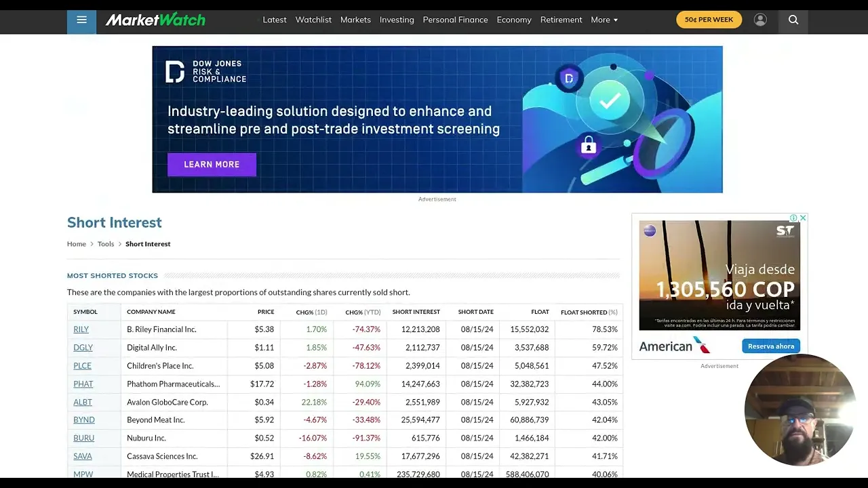
Task: Open the BURU symbol link
Action: tap(84, 439)
